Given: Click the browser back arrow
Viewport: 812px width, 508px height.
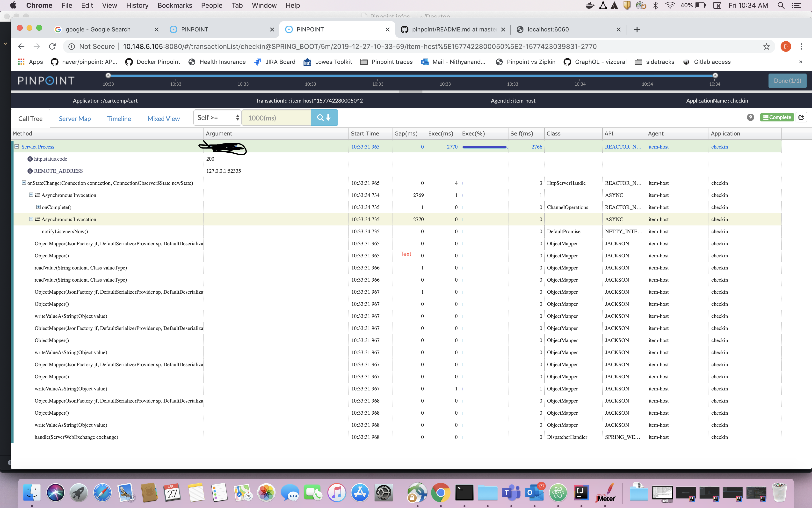Looking at the screenshot, I should (21, 46).
